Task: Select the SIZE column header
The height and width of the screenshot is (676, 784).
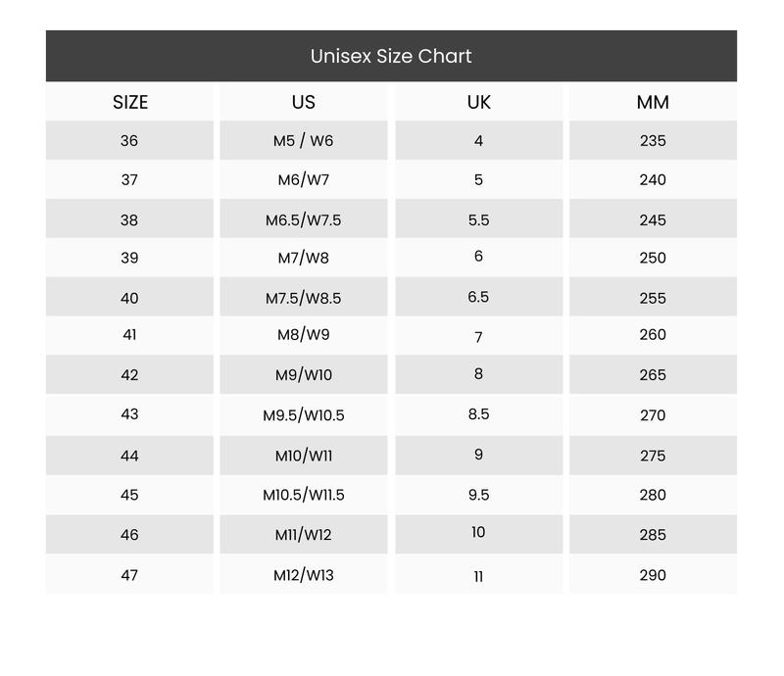Action: [130, 102]
